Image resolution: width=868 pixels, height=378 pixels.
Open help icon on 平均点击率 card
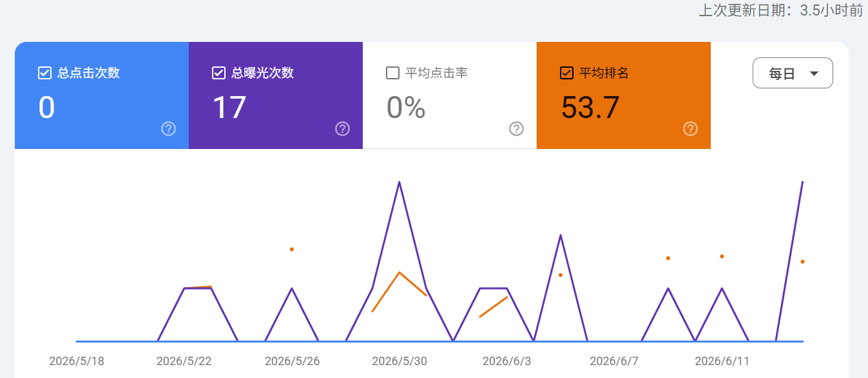(516, 129)
